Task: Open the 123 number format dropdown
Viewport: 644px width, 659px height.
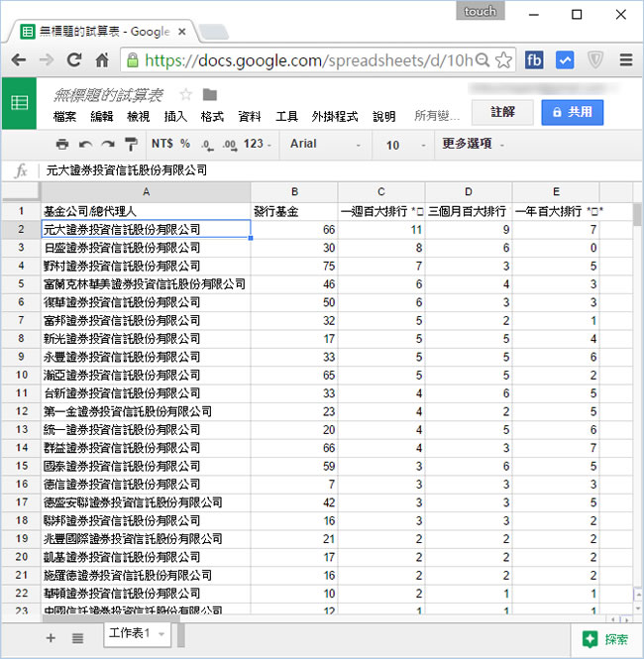Action: (257, 144)
